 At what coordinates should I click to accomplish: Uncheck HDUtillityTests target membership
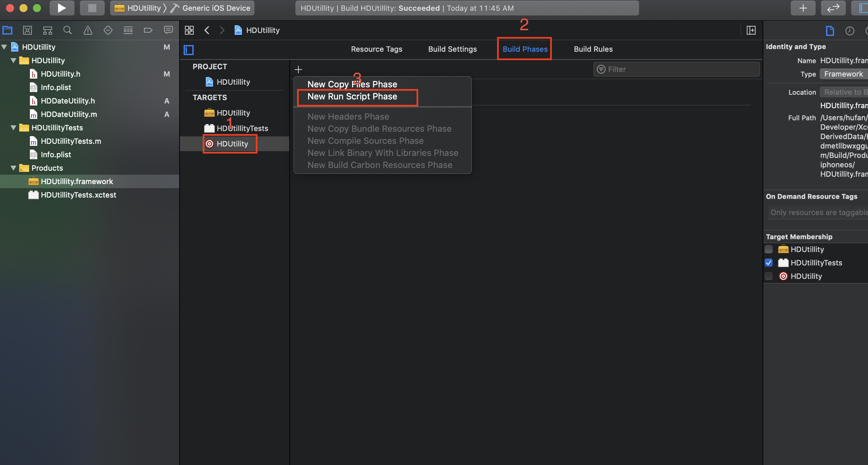769,263
